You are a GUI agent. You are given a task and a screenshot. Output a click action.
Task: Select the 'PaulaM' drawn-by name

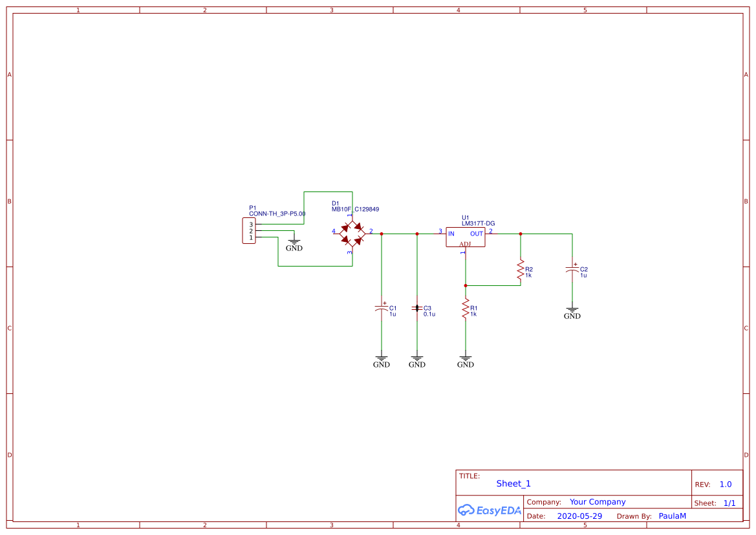pyautogui.click(x=672, y=516)
